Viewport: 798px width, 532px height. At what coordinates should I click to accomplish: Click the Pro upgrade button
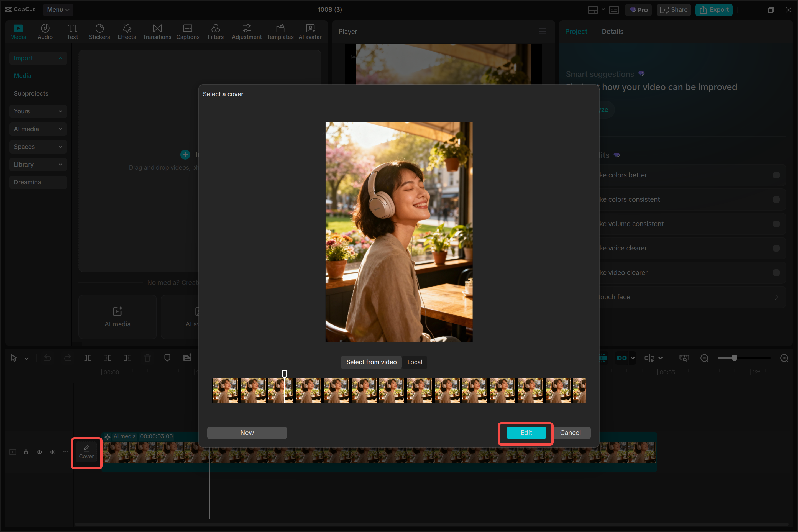pos(638,10)
